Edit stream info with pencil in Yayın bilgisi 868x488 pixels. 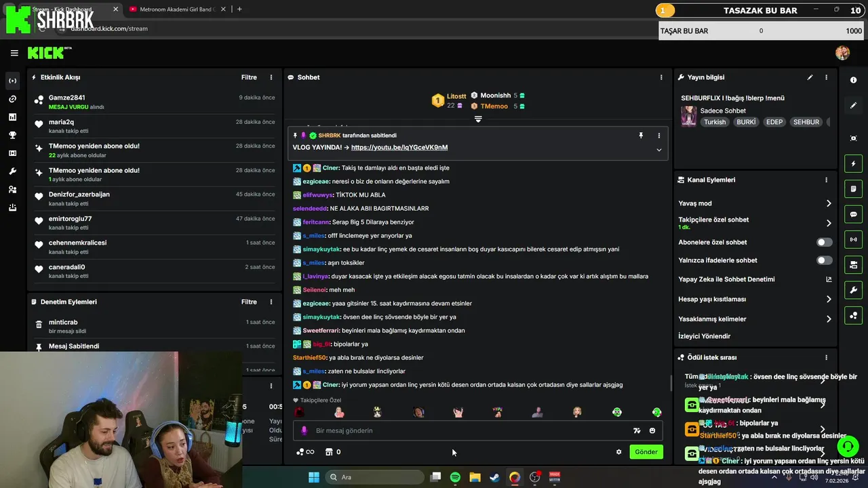pyautogui.click(x=810, y=77)
